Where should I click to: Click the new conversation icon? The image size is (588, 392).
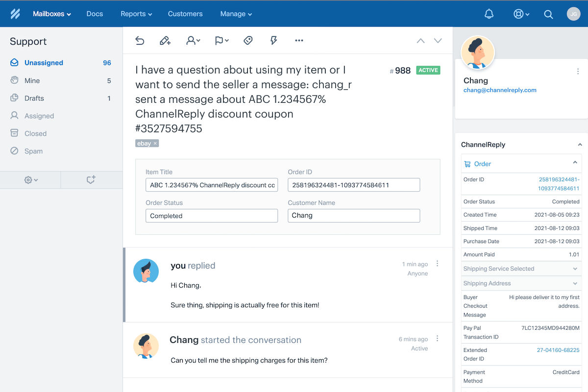(91, 180)
